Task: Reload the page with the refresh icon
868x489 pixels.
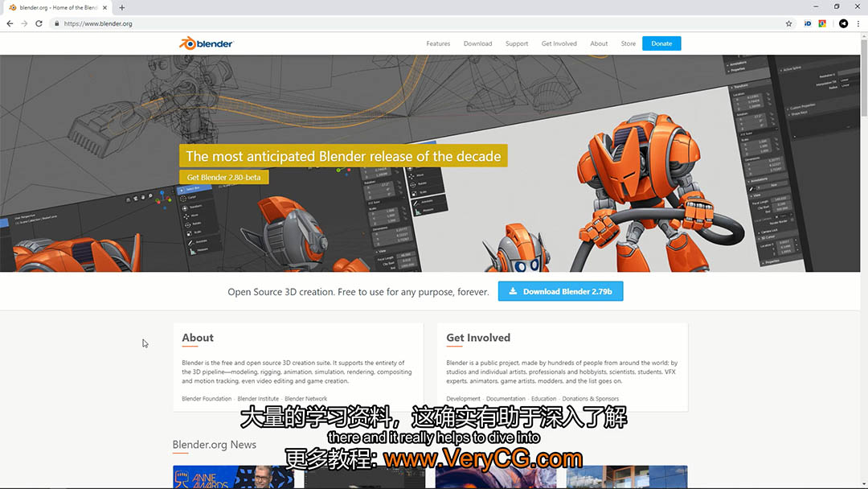Action: [x=39, y=24]
